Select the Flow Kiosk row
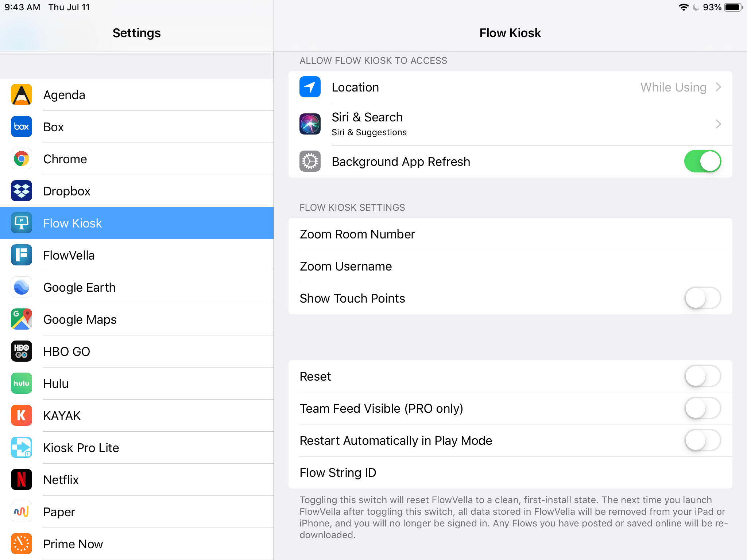The image size is (747, 560). coord(137,223)
